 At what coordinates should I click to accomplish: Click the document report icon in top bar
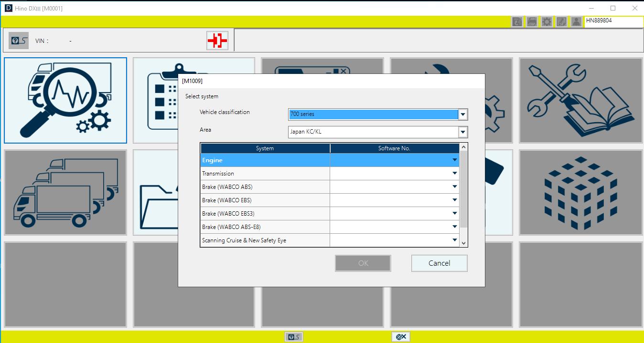pos(517,21)
